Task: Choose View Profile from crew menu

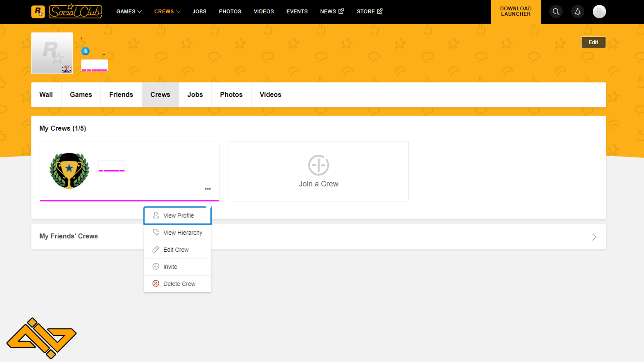Action: coord(177,216)
